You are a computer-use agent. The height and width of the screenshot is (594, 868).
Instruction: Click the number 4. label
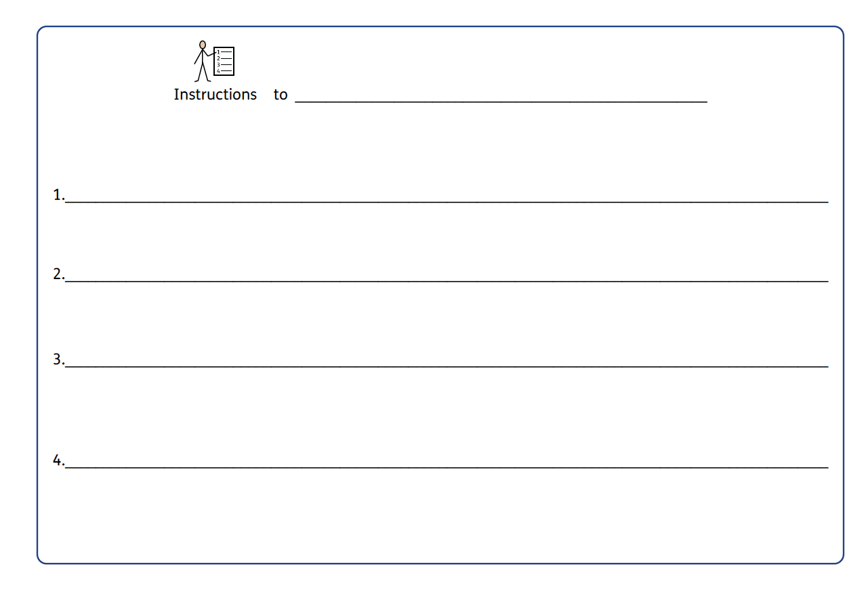tap(59, 461)
